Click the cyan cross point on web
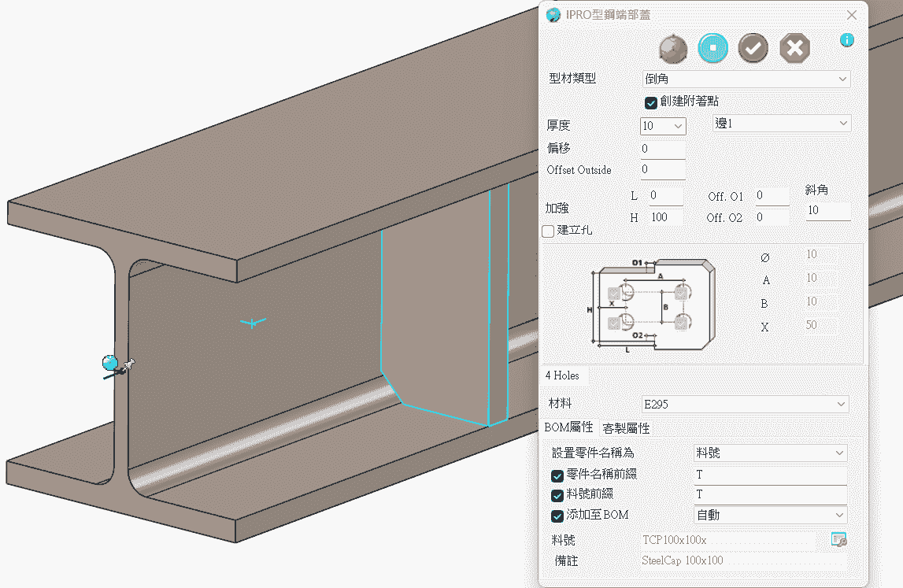The height and width of the screenshot is (588, 903). tap(252, 323)
